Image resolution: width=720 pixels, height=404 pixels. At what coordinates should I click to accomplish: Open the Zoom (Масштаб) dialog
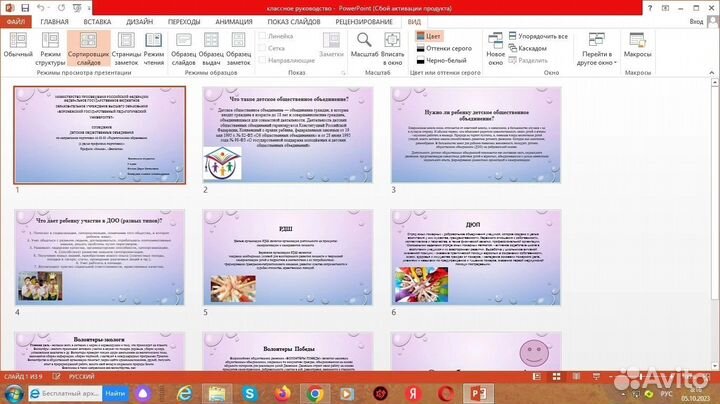pos(364,45)
